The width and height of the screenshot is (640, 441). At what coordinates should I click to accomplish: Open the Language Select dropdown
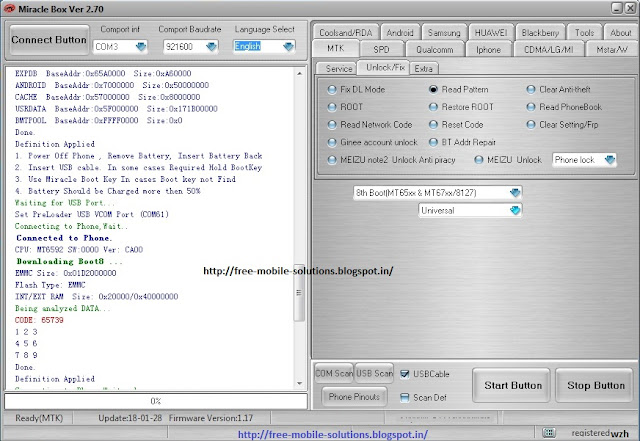[x=288, y=47]
